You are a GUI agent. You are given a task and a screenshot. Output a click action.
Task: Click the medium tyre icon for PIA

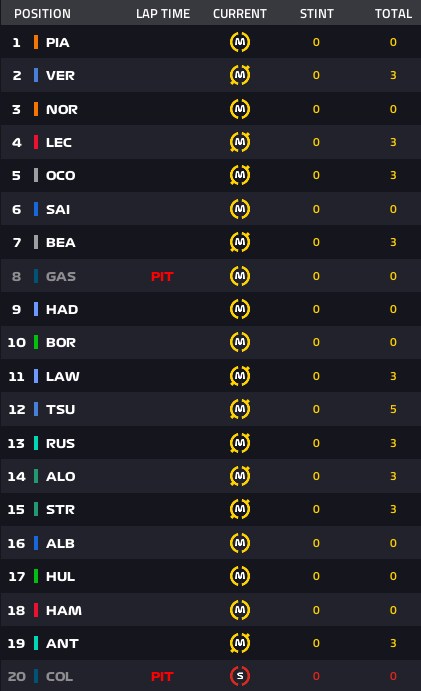tap(240, 42)
